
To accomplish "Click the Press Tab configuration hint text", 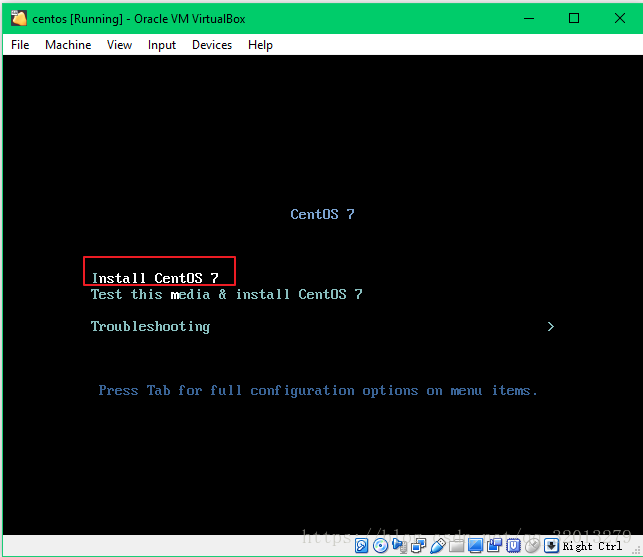I will pos(318,390).
